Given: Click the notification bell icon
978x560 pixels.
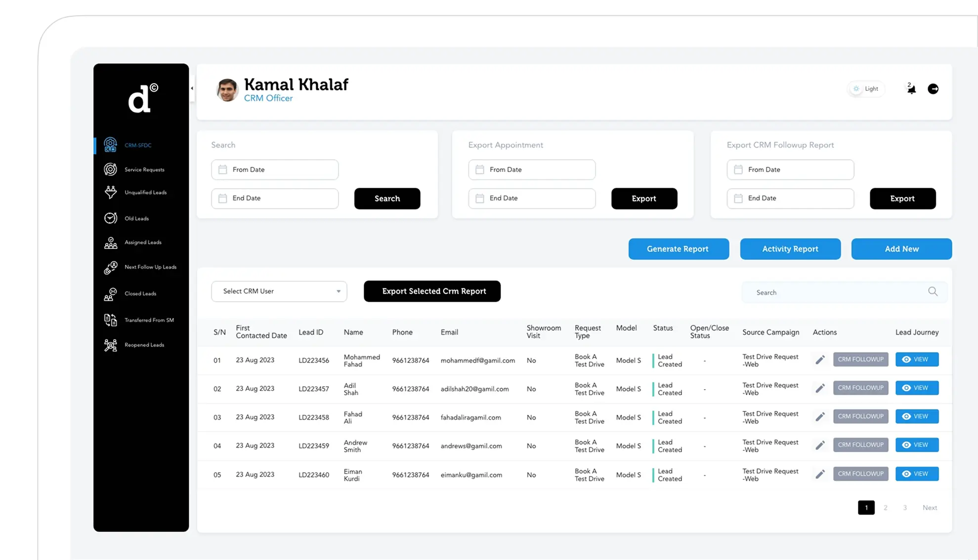Looking at the screenshot, I should (911, 89).
